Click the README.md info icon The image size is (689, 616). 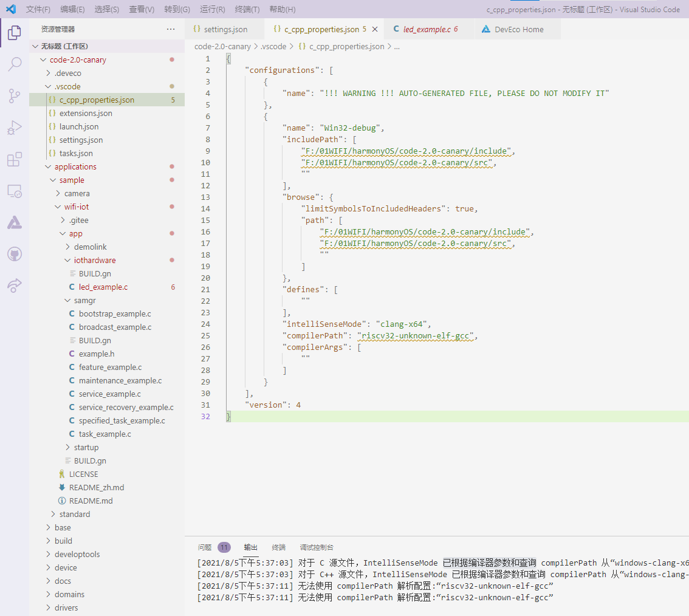(62, 501)
